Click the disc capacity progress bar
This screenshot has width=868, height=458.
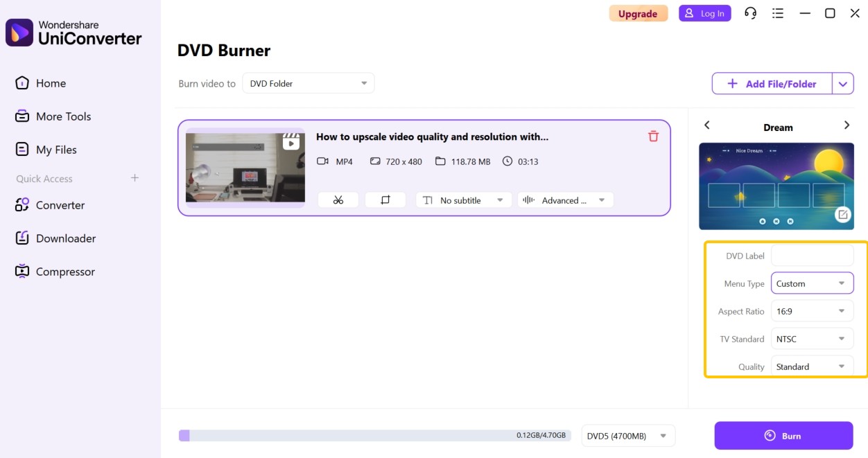(374, 435)
